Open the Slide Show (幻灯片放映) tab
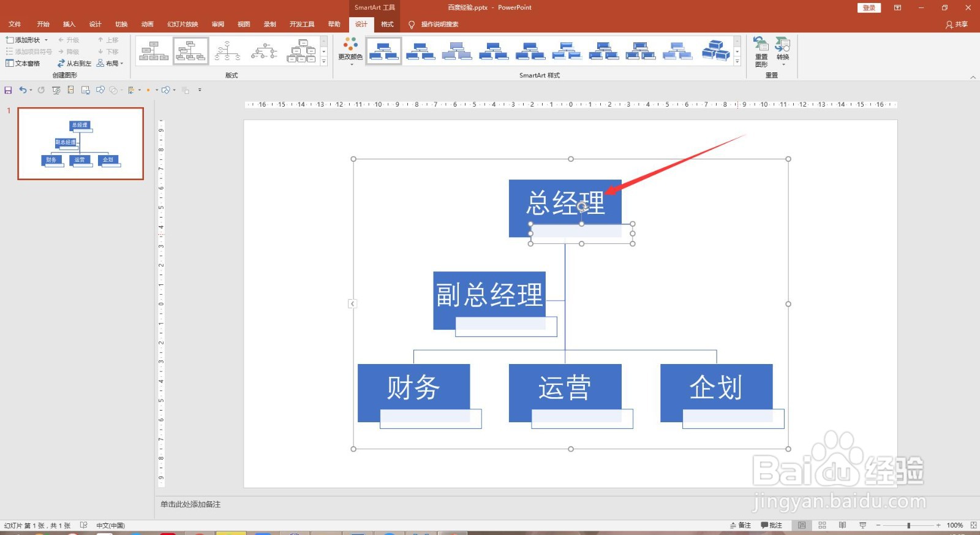The image size is (980, 535). 183,24
